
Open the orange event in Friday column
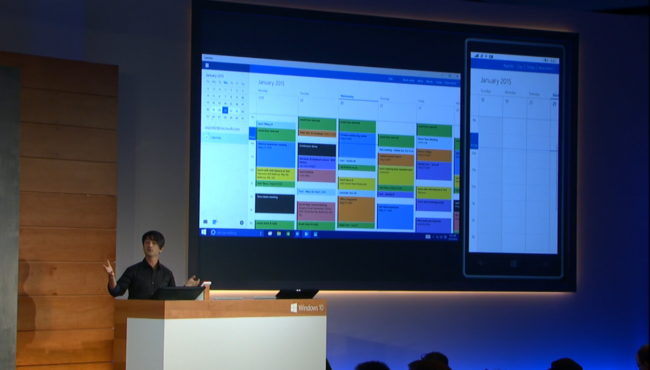click(434, 155)
